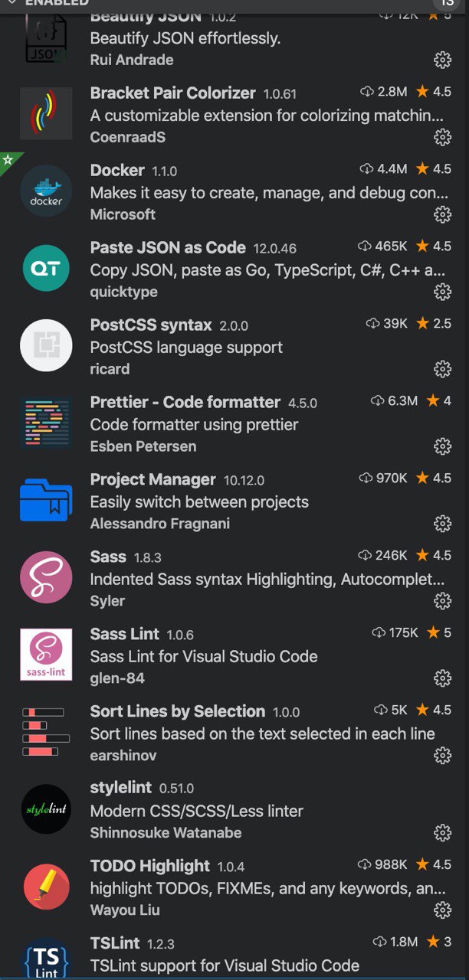Click publisher name CoenraadS
Image resolution: width=469 pixels, height=980 pixels.
coord(128,137)
